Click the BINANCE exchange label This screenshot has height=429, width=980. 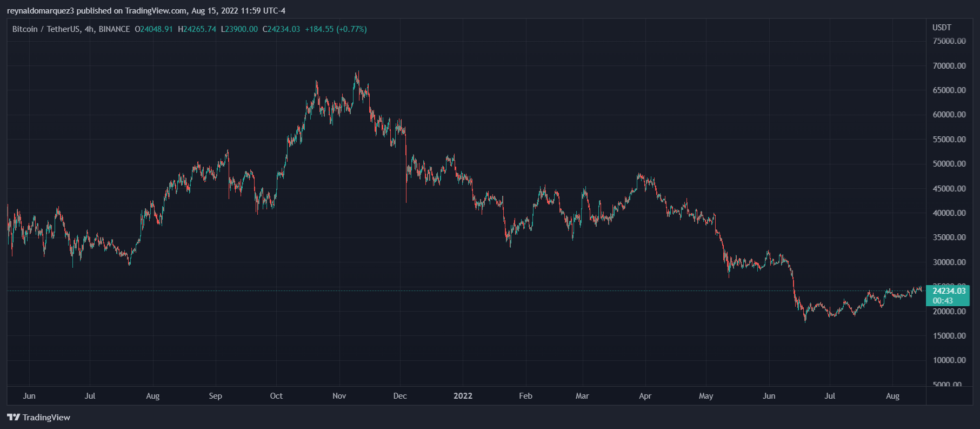(x=114, y=29)
